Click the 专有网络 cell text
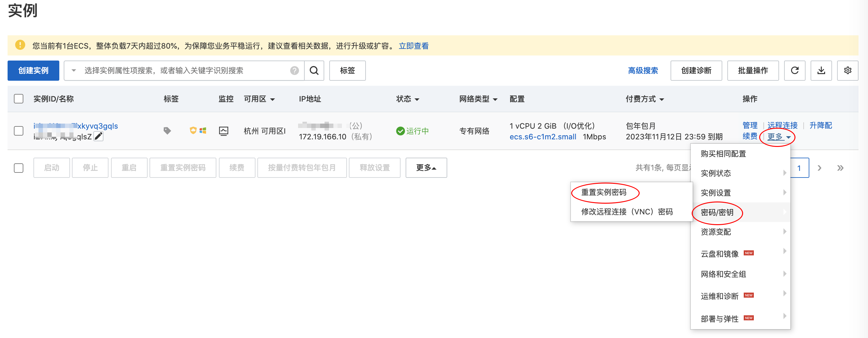The width and height of the screenshot is (868, 338). [474, 131]
